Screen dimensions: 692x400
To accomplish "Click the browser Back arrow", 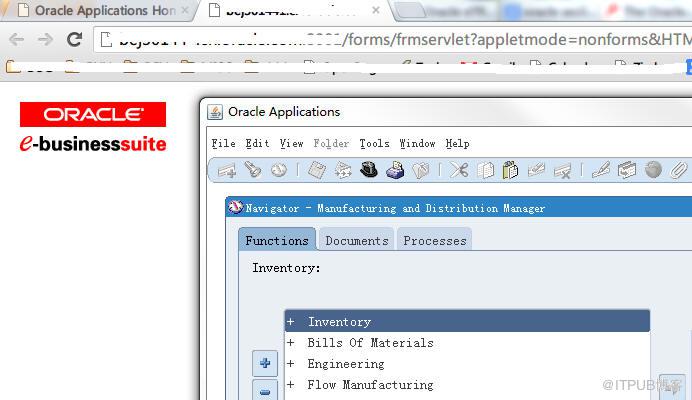I will 17,40.
